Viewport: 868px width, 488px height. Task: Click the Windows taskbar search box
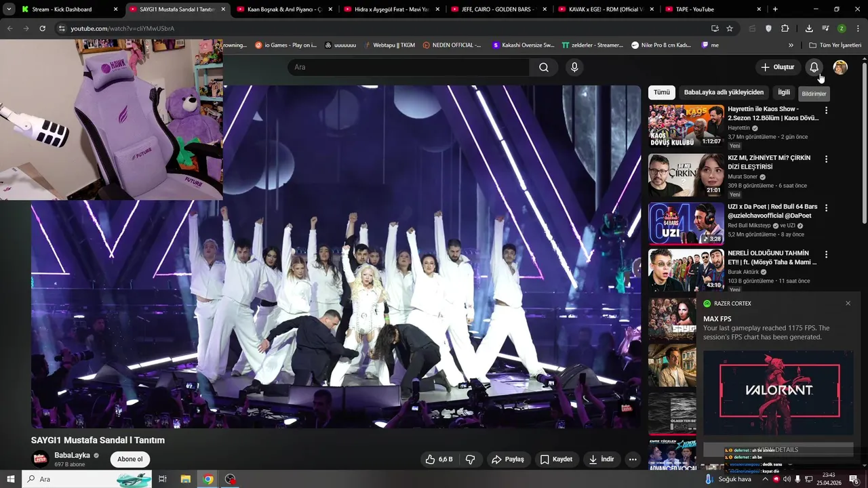88,479
